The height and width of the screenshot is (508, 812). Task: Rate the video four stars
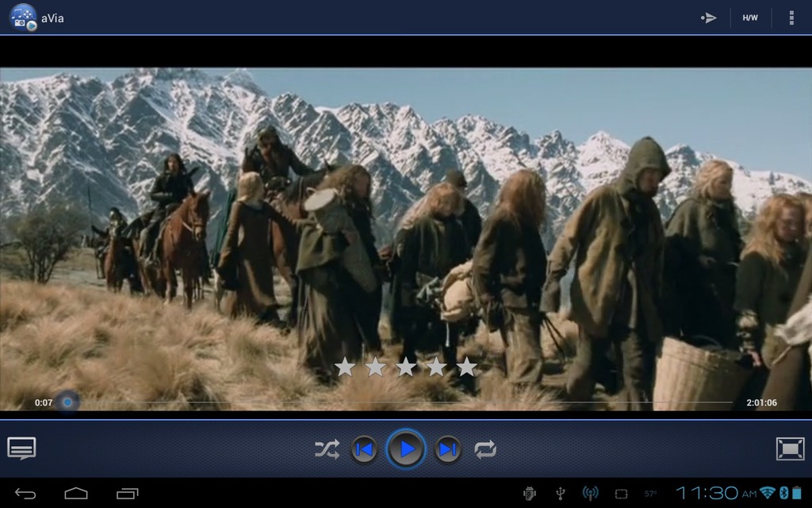pyautogui.click(x=436, y=367)
